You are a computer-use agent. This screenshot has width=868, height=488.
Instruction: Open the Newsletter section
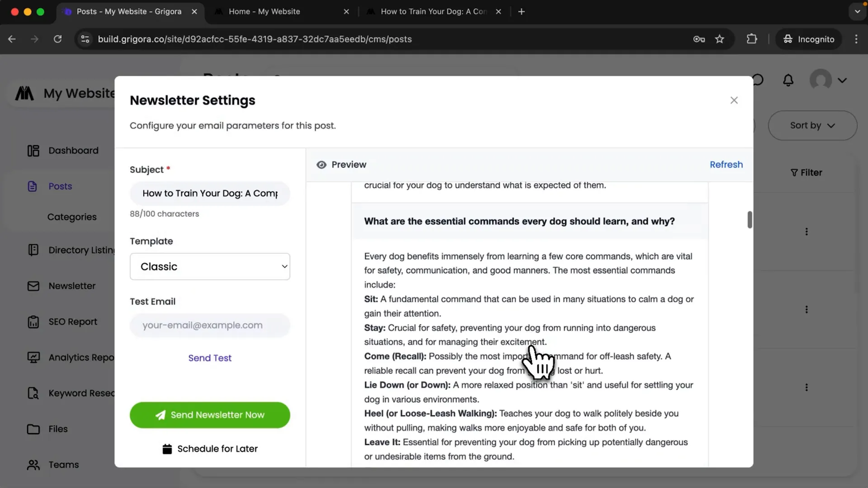(72, 286)
